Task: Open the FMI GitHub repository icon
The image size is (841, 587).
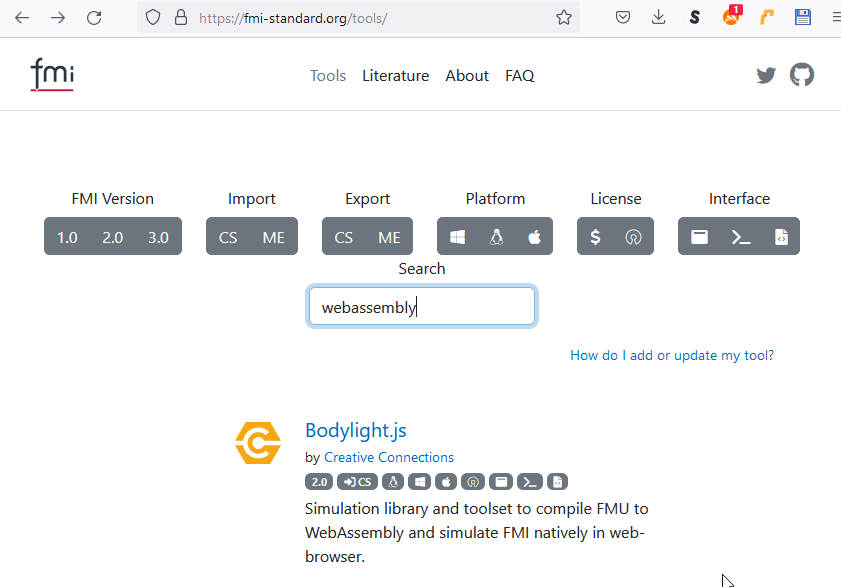Action: (802, 75)
